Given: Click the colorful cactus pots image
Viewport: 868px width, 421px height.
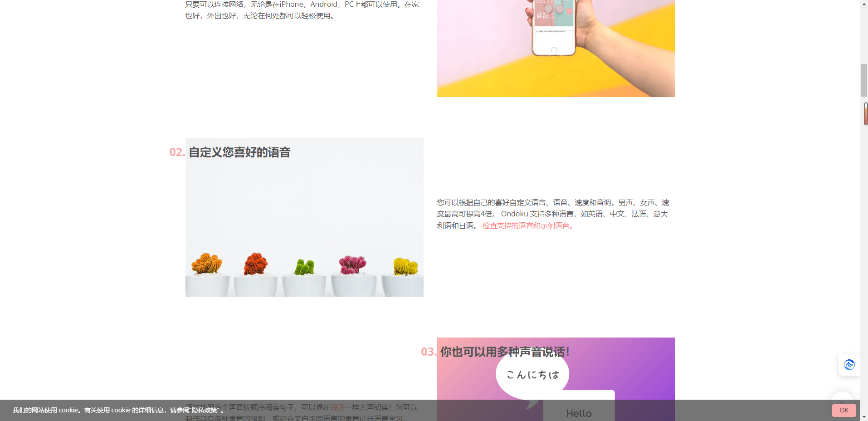Looking at the screenshot, I should coord(304,217).
